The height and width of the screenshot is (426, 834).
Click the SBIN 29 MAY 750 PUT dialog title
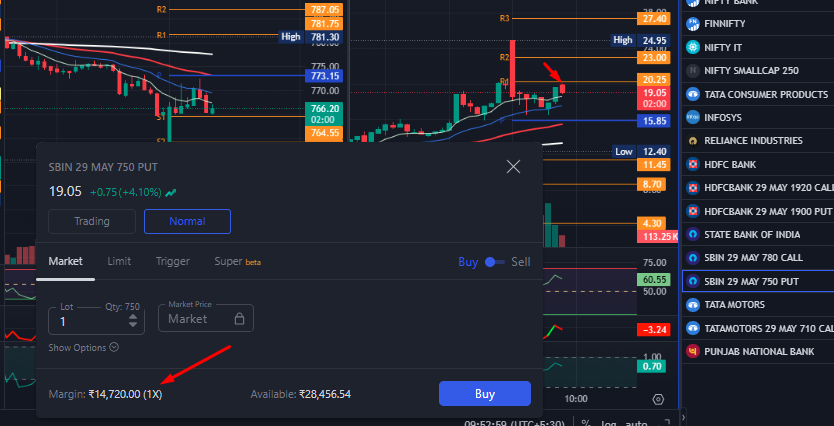[x=103, y=167]
